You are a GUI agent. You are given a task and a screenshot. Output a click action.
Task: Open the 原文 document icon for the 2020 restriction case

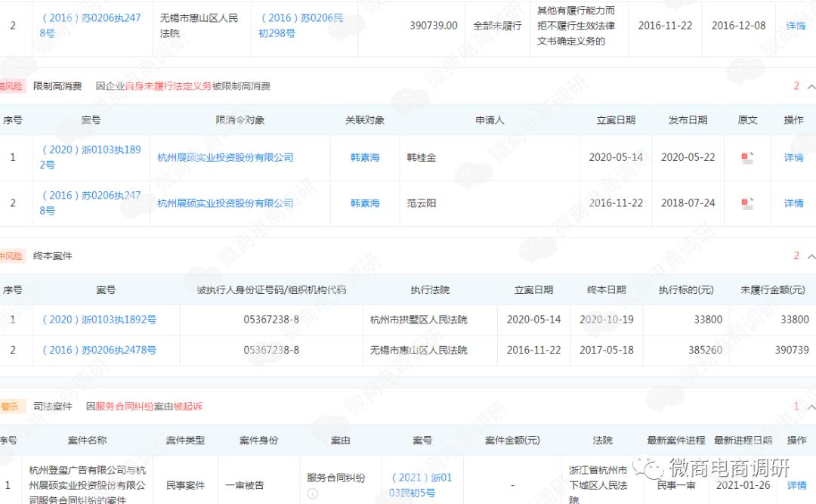pos(746,157)
